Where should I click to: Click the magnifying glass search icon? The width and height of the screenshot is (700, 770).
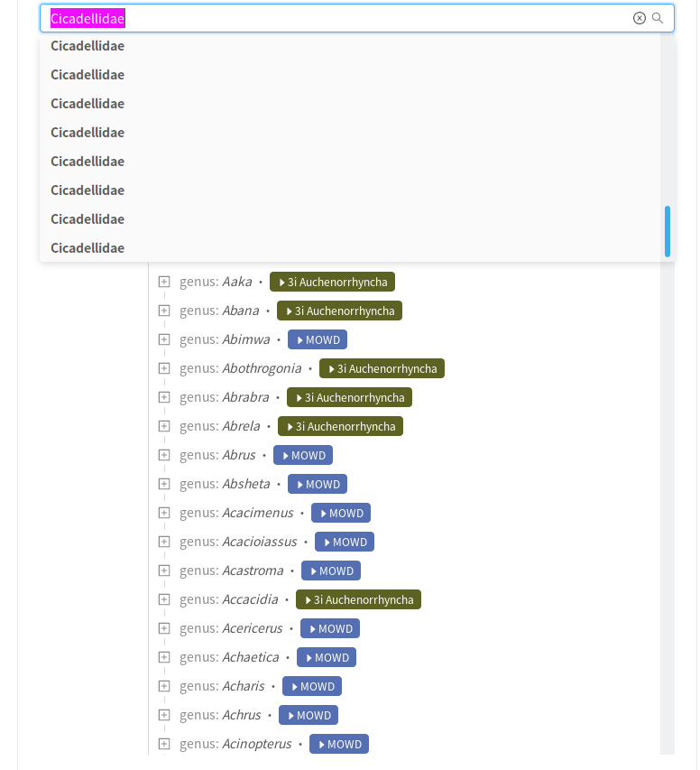[658, 18]
